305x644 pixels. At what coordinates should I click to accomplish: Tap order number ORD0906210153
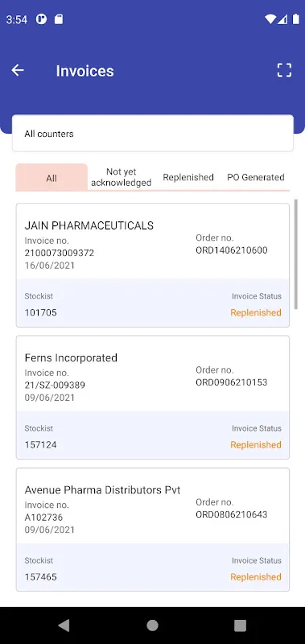pos(232,382)
